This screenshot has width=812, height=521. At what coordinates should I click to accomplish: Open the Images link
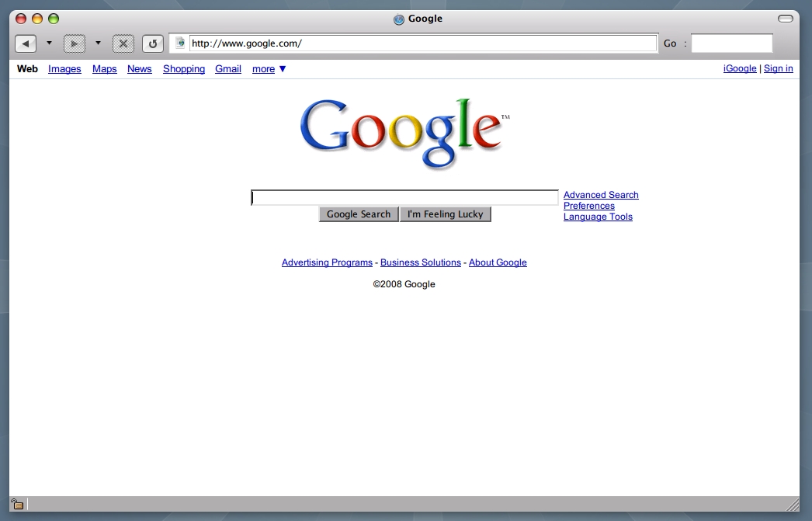[64, 69]
